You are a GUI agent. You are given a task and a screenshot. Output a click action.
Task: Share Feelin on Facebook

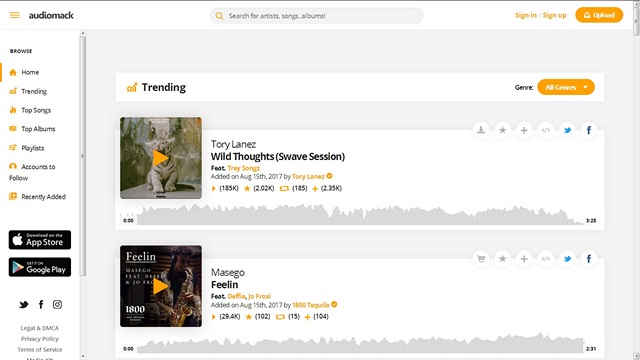click(x=589, y=258)
